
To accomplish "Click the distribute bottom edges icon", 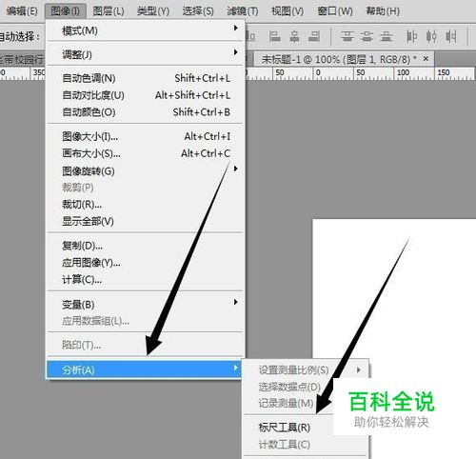I will 386,36.
